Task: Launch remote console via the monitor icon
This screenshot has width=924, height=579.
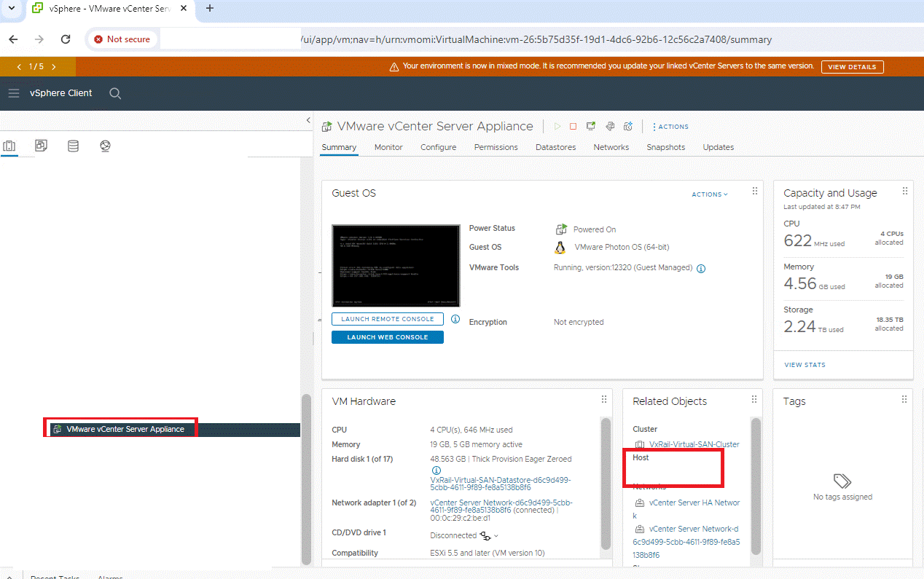Action: (x=591, y=126)
